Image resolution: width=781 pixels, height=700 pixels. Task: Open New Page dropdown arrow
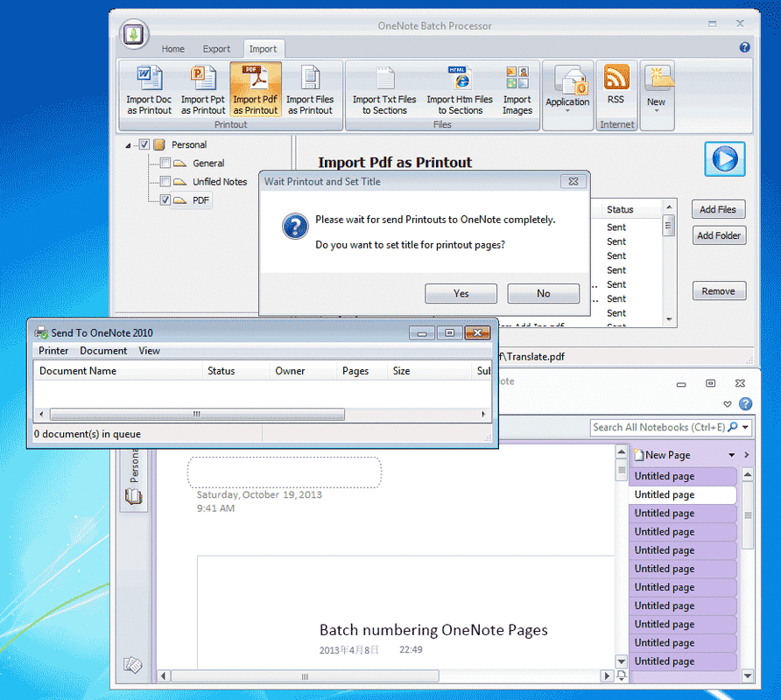(732, 454)
